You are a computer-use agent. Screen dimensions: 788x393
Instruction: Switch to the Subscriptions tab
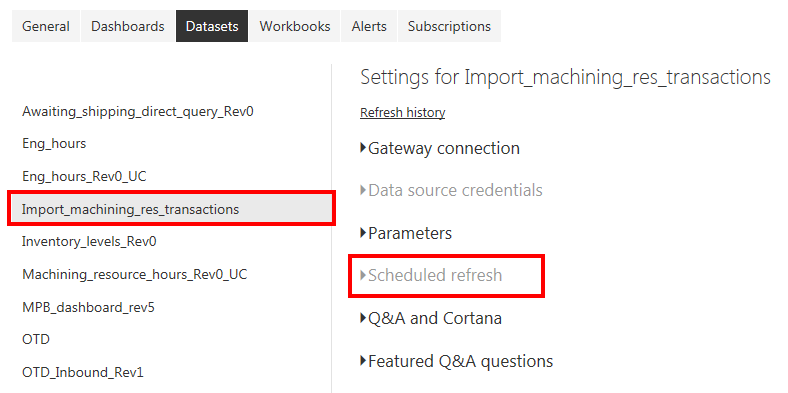449,26
